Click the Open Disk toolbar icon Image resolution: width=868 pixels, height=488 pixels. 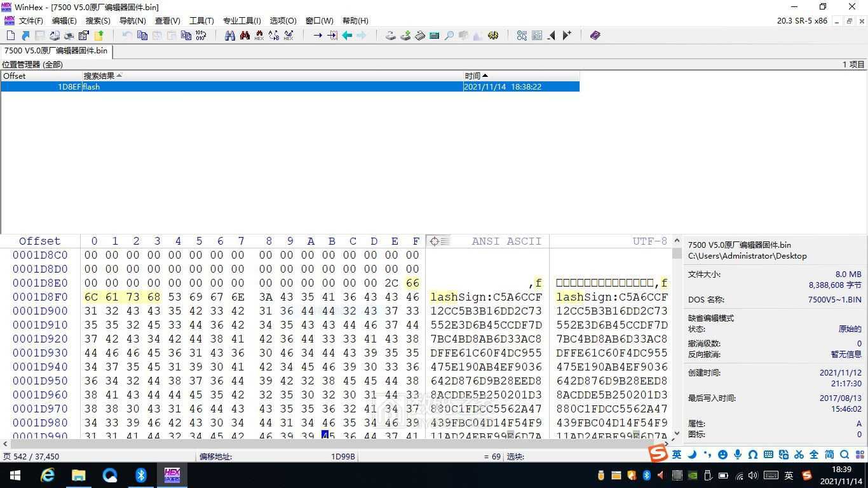click(x=391, y=36)
